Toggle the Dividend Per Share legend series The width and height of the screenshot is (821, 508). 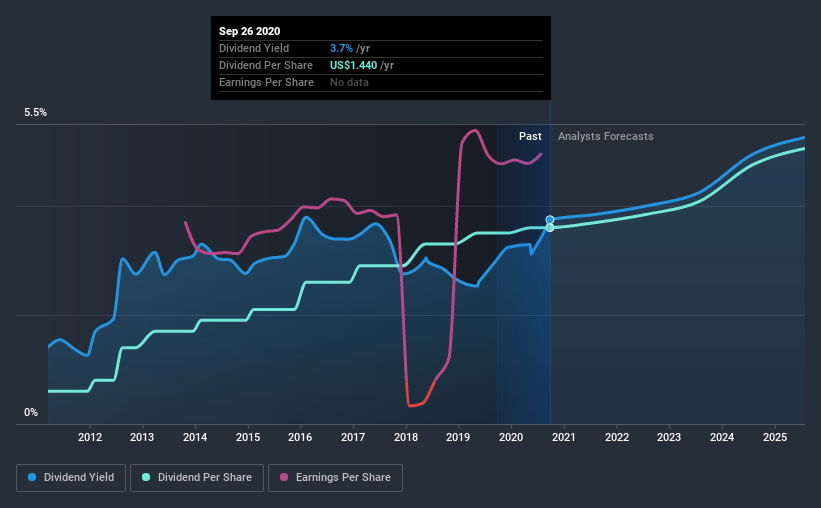coord(197,478)
